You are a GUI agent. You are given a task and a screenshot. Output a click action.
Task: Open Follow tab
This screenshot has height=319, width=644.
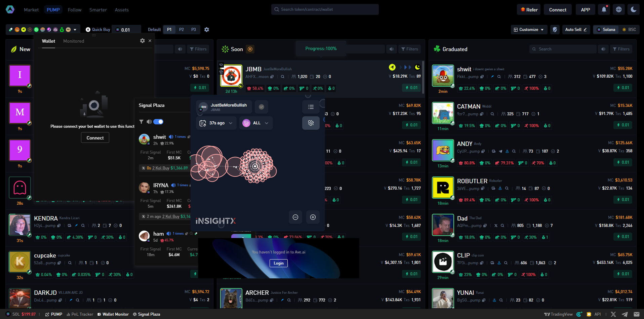pos(75,10)
